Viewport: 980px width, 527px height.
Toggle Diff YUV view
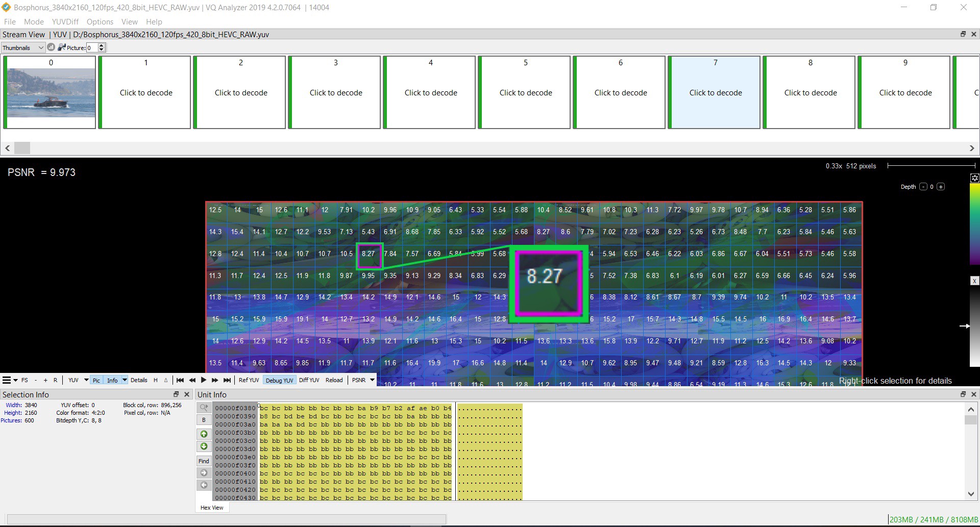[309, 380]
